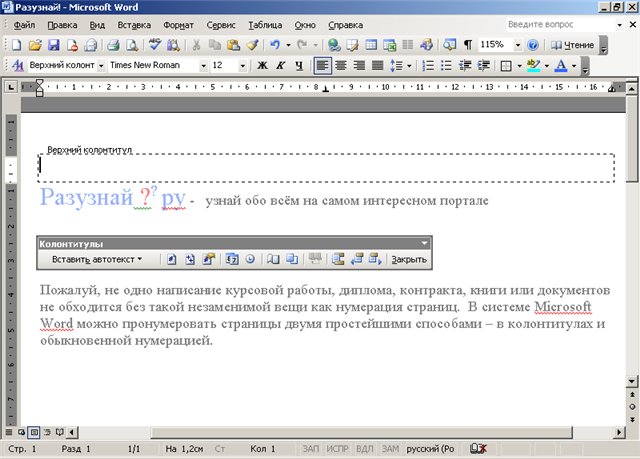The height and width of the screenshot is (459, 640).
Task: Open Print Preview from the magnifier page icon
Action: pos(132,45)
